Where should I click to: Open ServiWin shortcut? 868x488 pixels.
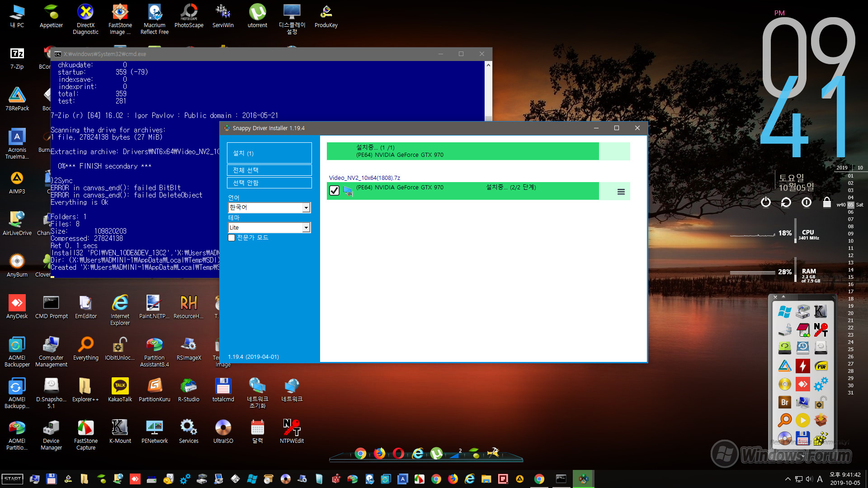coord(223,16)
